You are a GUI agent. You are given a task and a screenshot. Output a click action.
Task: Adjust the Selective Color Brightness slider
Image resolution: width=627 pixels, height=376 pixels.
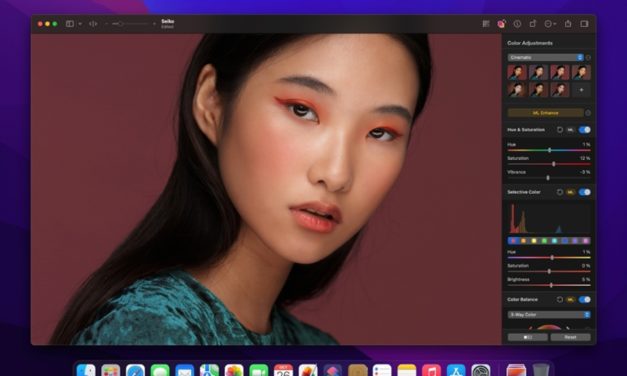[x=549, y=285]
